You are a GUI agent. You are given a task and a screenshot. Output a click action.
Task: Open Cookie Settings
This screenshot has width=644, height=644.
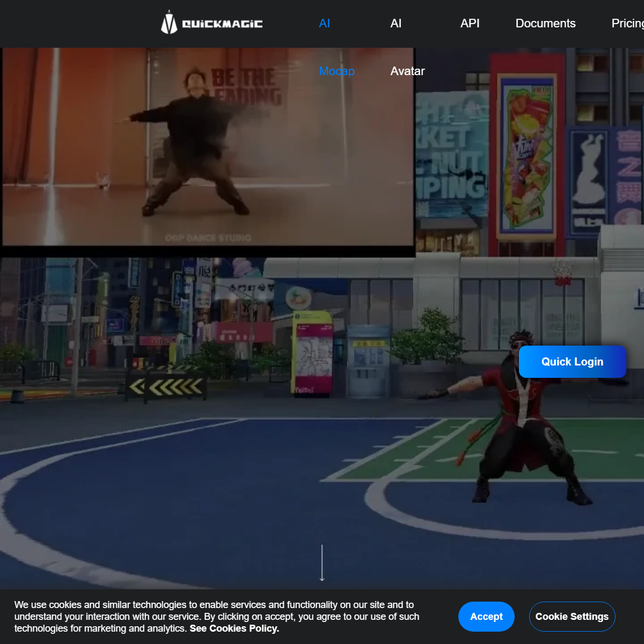(x=572, y=617)
